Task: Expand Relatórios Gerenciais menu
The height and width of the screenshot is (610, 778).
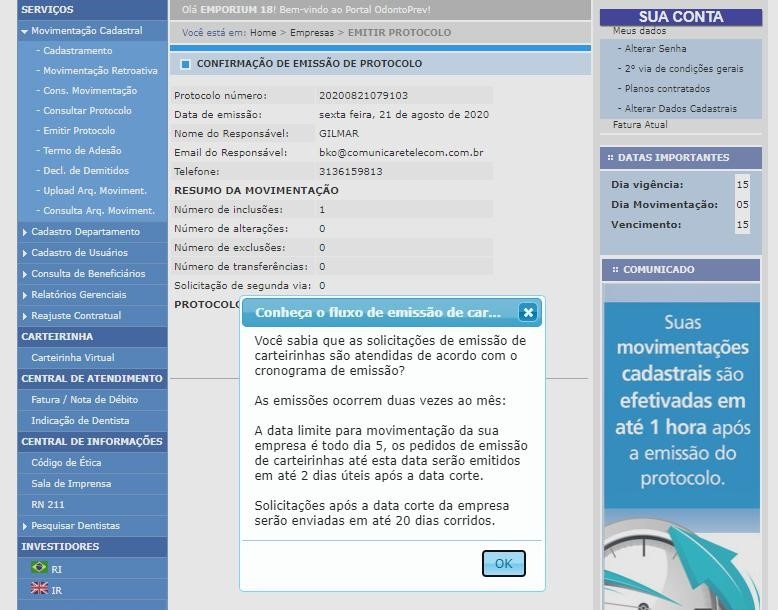Action: pyautogui.click(x=24, y=295)
